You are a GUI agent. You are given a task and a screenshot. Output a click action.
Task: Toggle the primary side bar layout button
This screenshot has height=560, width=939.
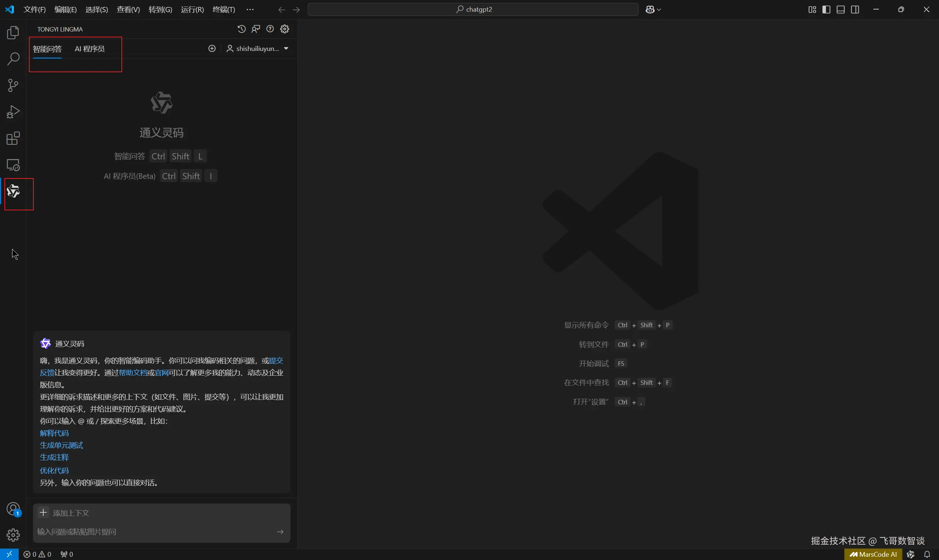pos(826,10)
